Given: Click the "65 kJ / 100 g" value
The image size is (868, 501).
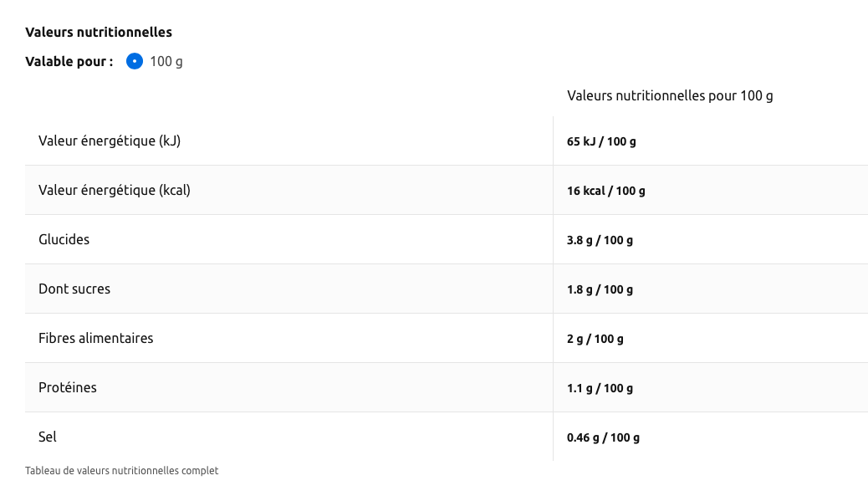Looking at the screenshot, I should [x=601, y=141].
